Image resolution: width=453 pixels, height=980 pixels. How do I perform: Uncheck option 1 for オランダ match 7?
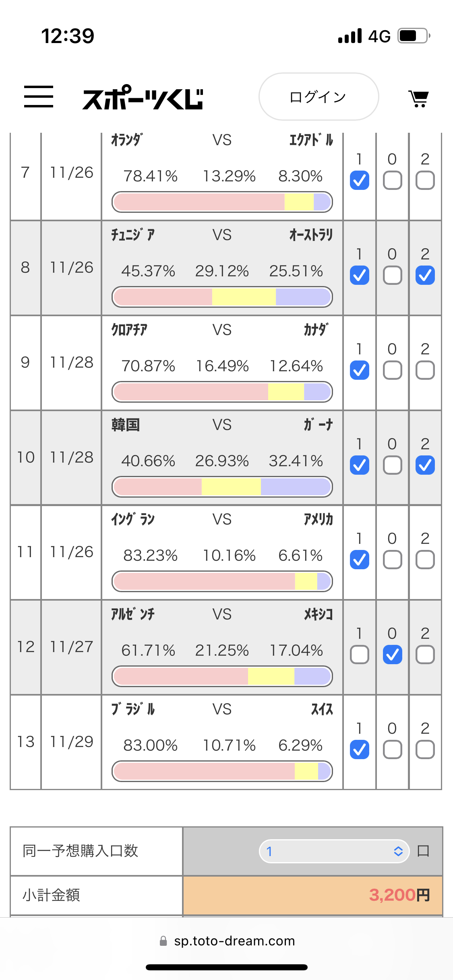click(x=360, y=180)
